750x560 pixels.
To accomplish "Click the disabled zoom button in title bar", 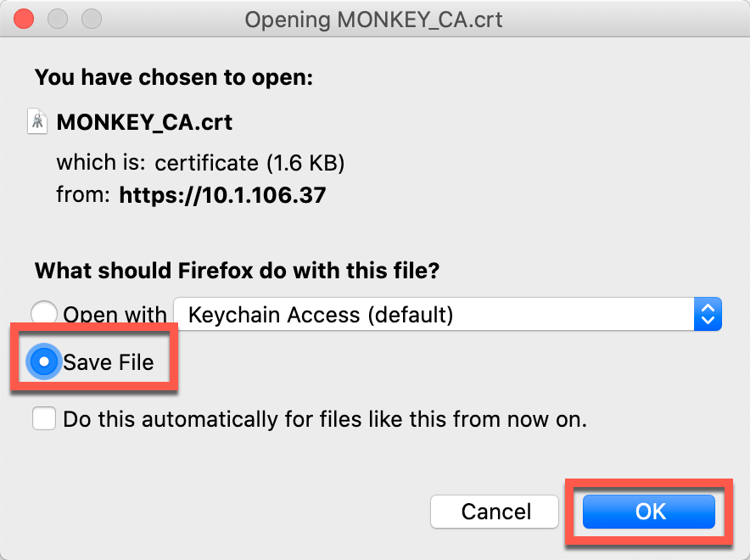I will tap(90, 18).
